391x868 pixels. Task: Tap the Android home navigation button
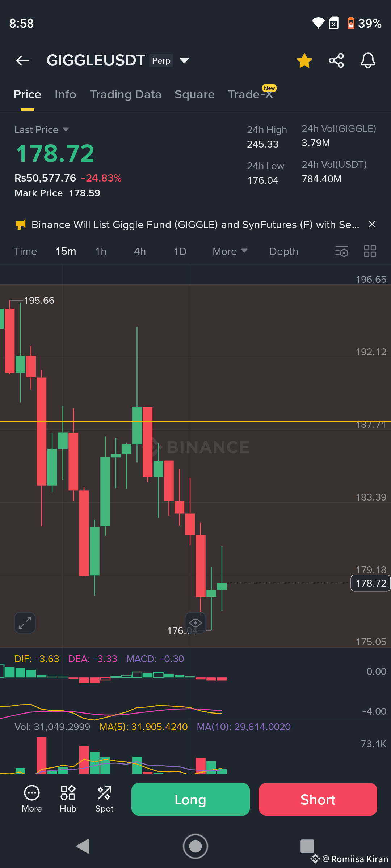(x=195, y=846)
